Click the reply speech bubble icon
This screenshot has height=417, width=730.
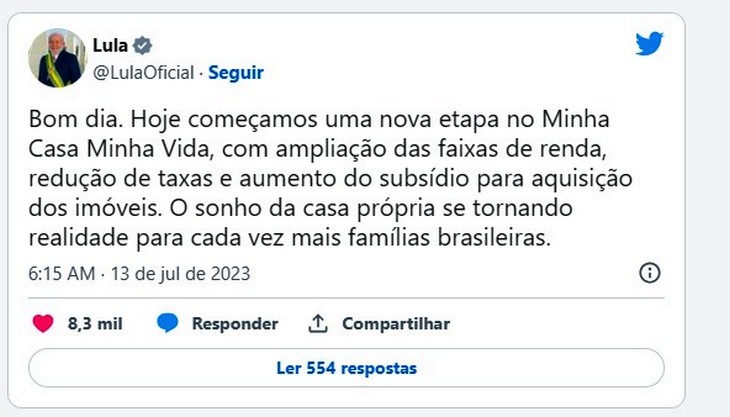coord(168,324)
